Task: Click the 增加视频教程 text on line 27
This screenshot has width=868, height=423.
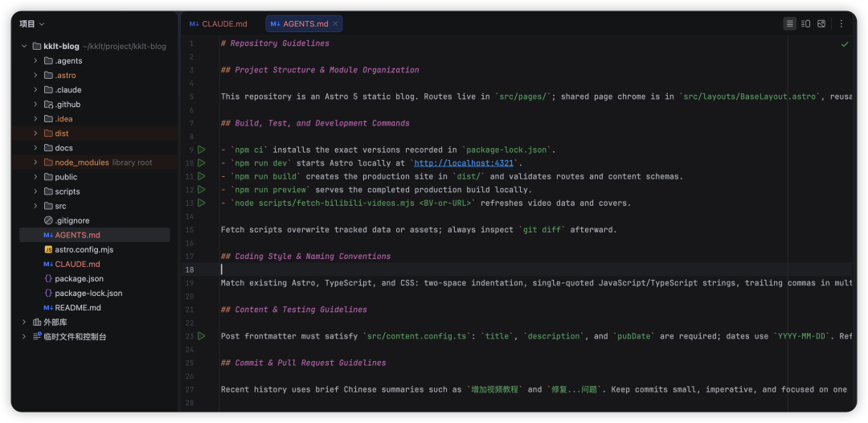Action: point(494,389)
